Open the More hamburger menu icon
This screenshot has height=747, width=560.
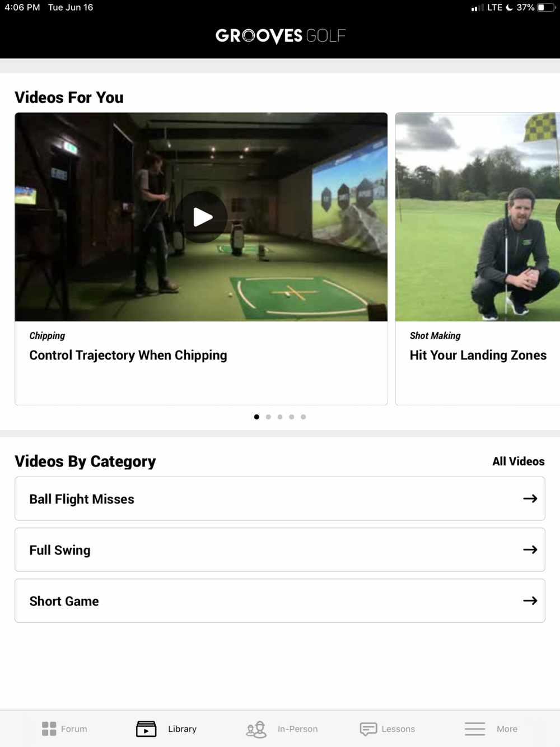(x=475, y=729)
